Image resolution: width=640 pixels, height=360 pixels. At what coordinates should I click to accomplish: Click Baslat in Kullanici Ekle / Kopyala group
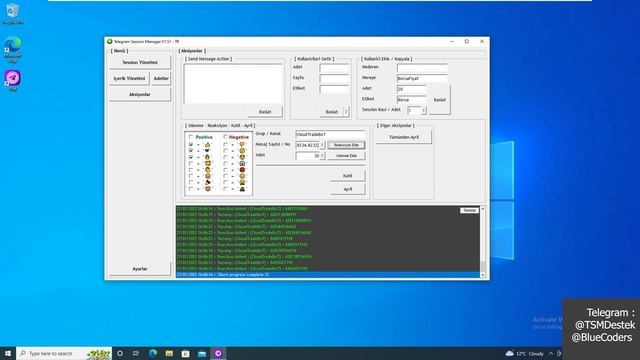(x=439, y=100)
